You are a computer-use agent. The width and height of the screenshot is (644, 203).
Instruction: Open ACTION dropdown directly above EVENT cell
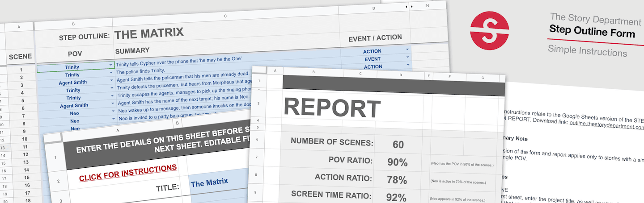(x=407, y=50)
